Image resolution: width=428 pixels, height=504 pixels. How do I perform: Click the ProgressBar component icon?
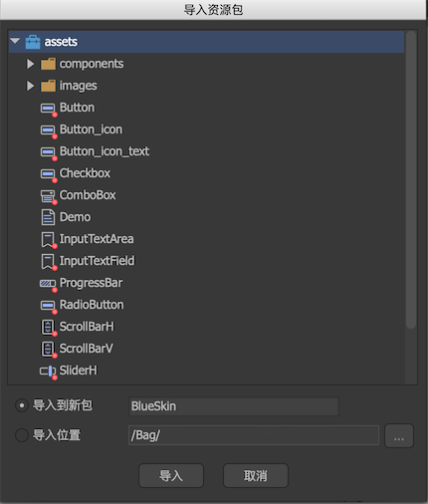(49, 284)
